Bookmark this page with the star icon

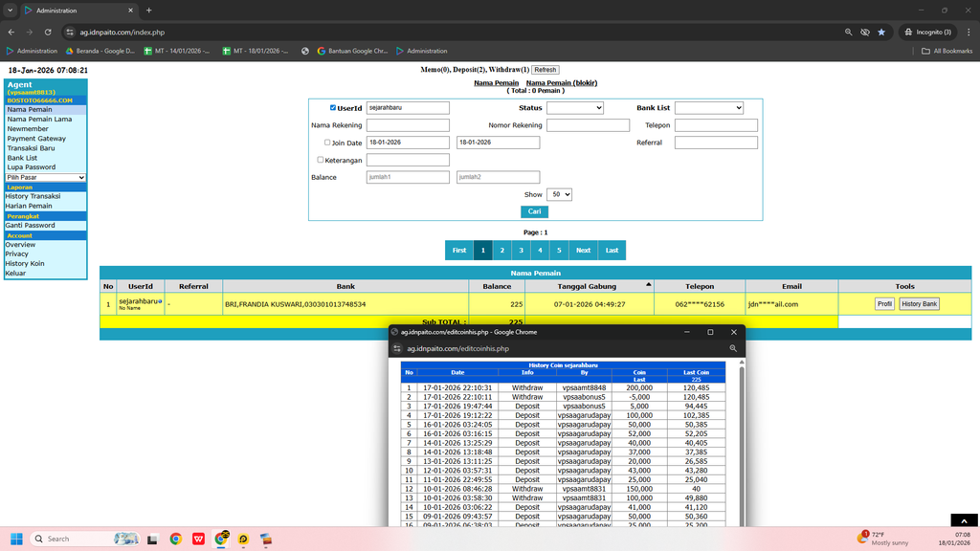pyautogui.click(x=881, y=32)
